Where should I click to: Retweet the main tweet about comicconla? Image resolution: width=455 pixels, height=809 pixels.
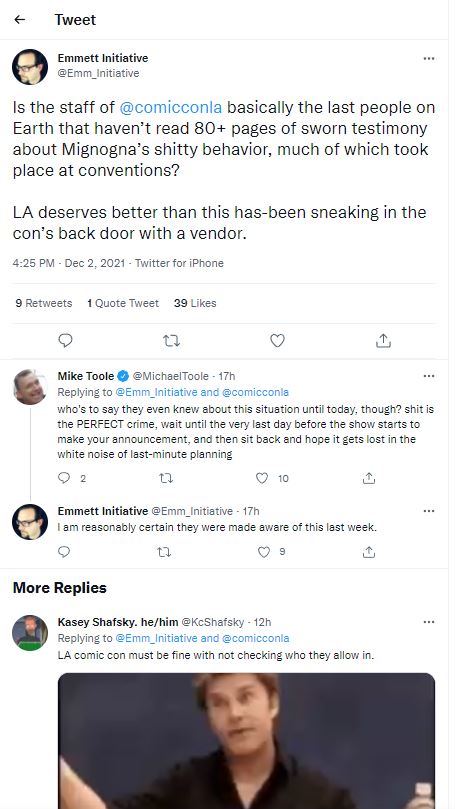(x=171, y=341)
